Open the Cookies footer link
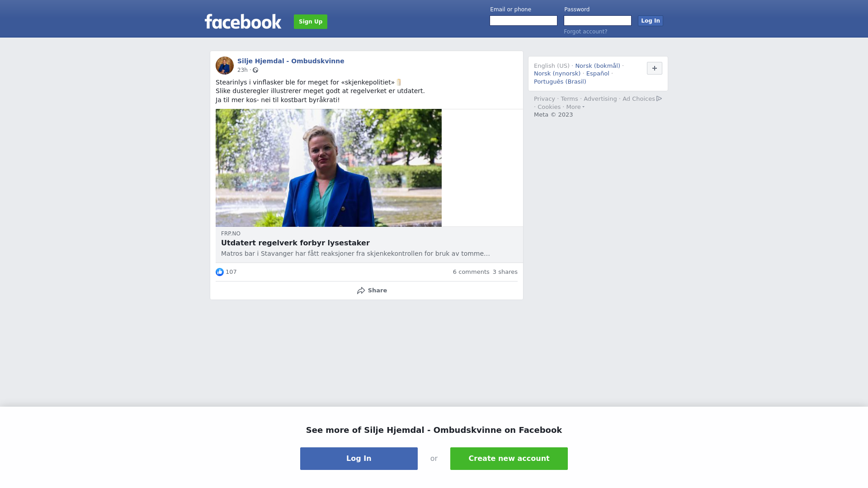This screenshot has width=868, height=488. pos(549,107)
